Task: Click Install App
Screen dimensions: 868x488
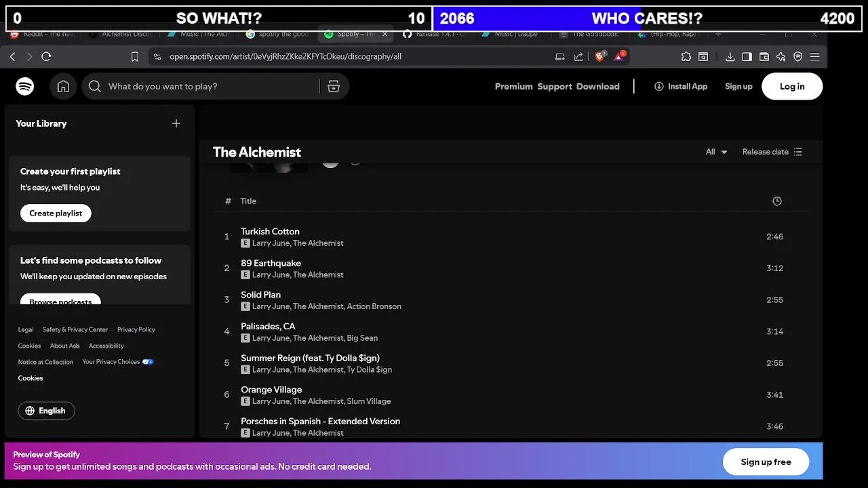Action: [x=681, y=87]
